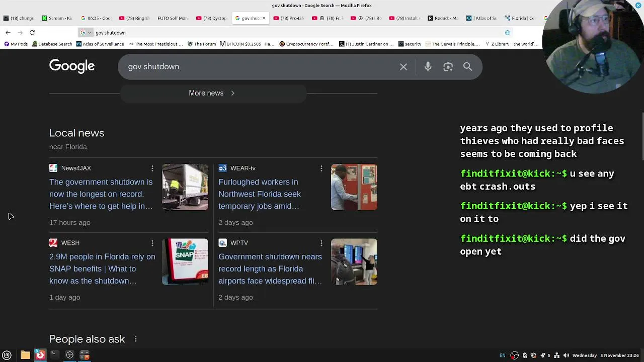Viewport: 644px width, 362px height.
Task: Click the WPTV source name
Action: coord(239,243)
